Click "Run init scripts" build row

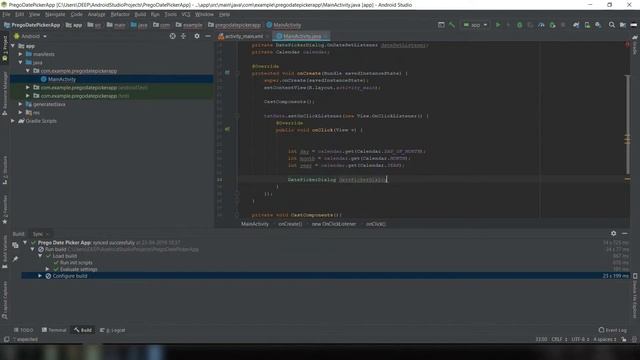tap(76, 263)
